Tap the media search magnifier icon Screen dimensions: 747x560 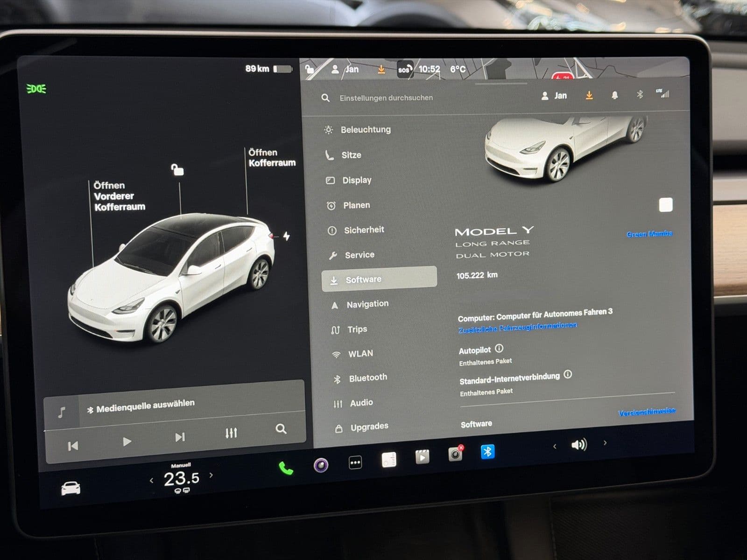click(x=281, y=429)
